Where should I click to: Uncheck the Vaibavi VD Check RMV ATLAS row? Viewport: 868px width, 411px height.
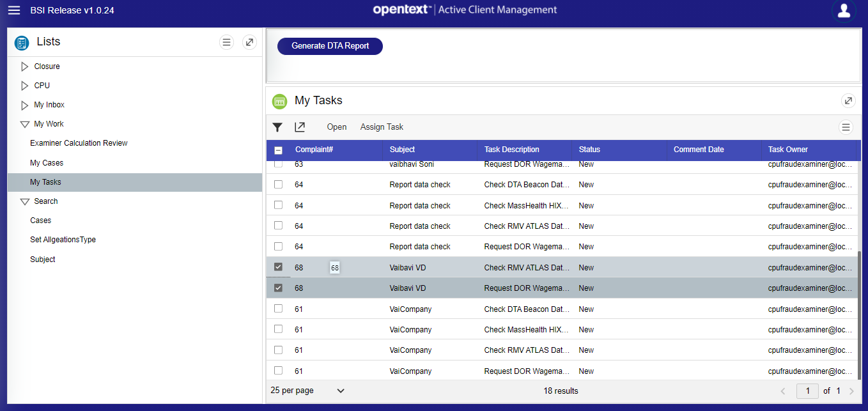tap(278, 267)
